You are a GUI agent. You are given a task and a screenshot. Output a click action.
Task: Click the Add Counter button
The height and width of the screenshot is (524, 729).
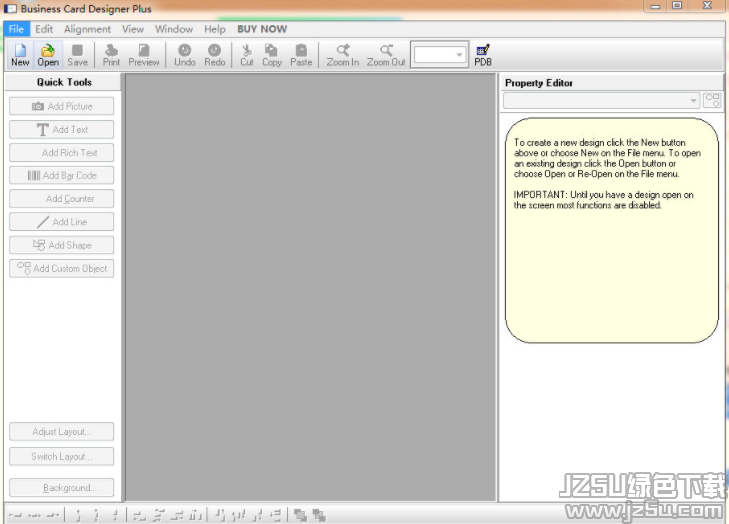tap(61, 199)
